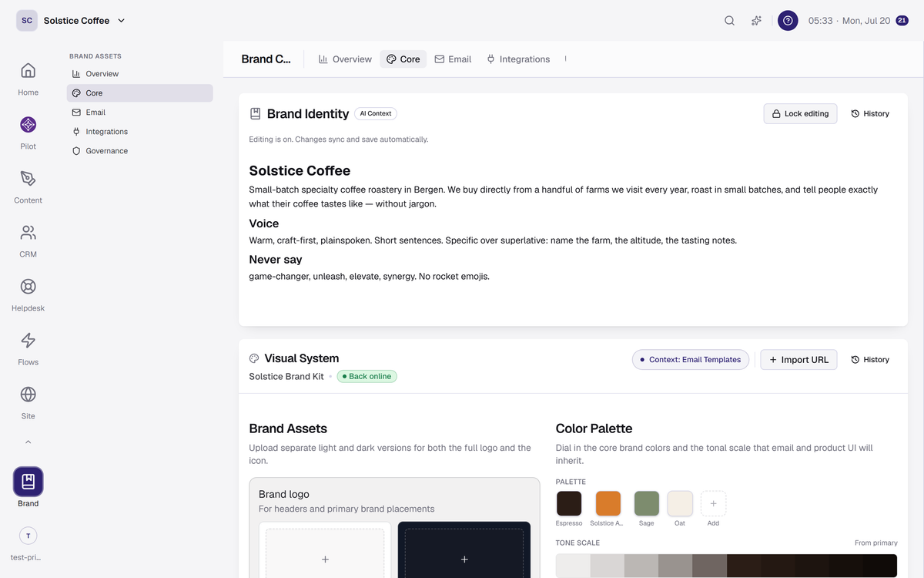Click the search magnifier icon

[x=729, y=21]
